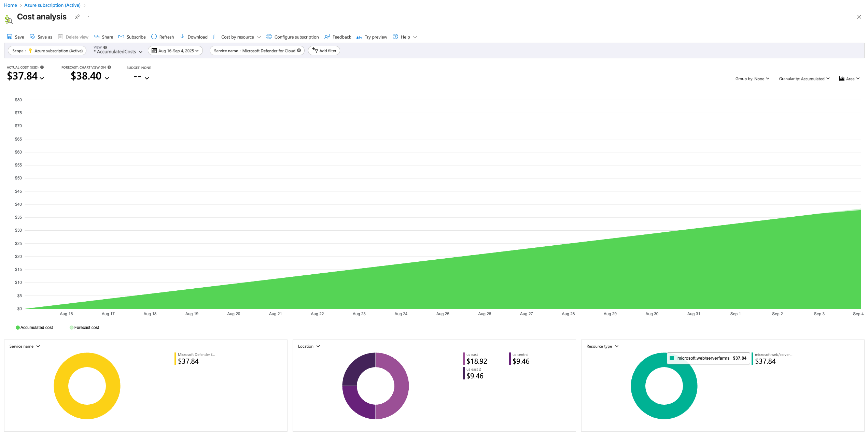This screenshot has height=433, width=868.
Task: Click the Try preview flask icon
Action: (359, 37)
